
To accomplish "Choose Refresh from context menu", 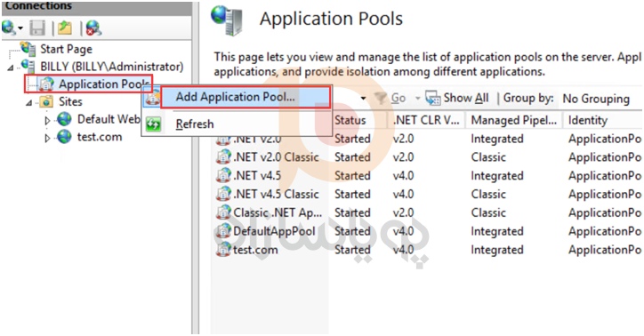I will click(195, 124).
